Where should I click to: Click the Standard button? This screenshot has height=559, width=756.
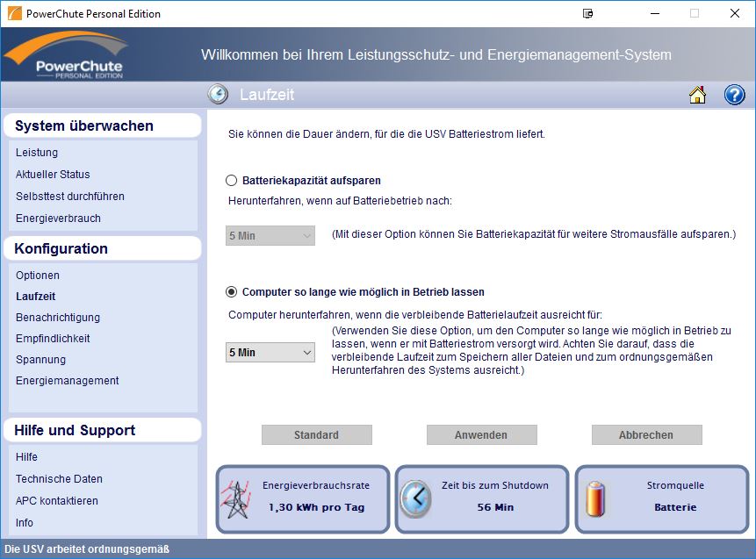coord(317,434)
